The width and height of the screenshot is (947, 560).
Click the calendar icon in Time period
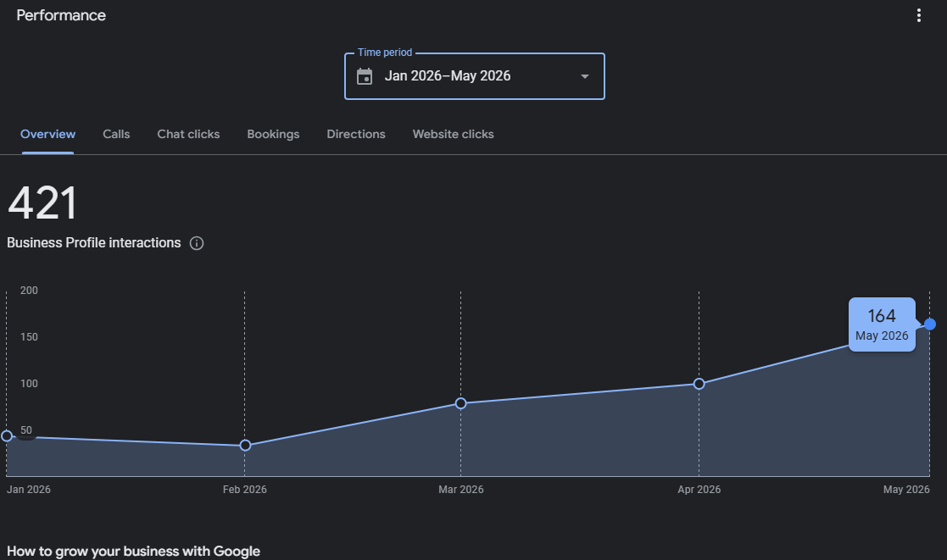coord(365,76)
